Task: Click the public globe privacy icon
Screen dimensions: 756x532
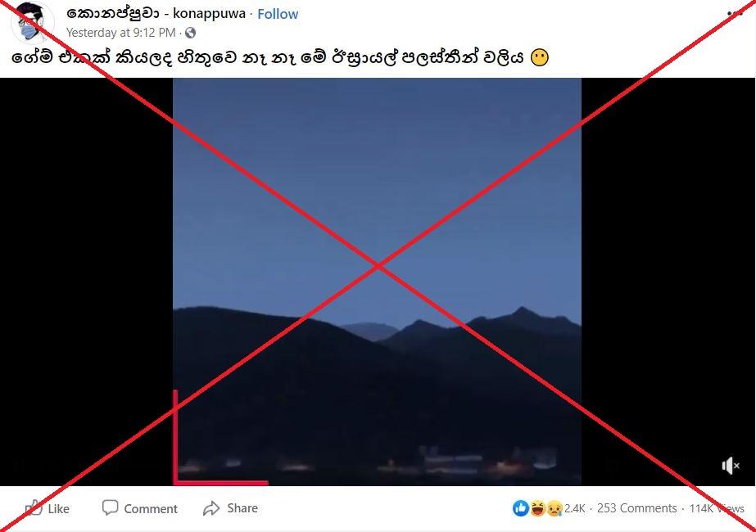Action: [x=191, y=33]
